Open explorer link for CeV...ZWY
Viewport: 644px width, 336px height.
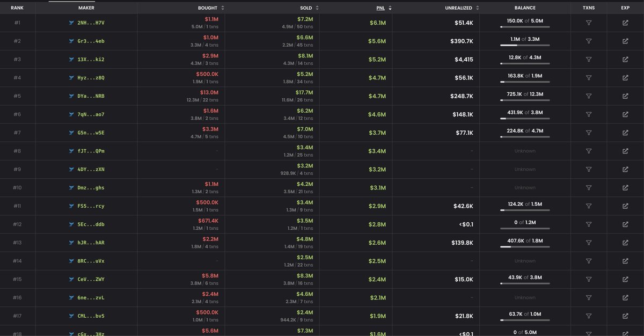[625, 279]
